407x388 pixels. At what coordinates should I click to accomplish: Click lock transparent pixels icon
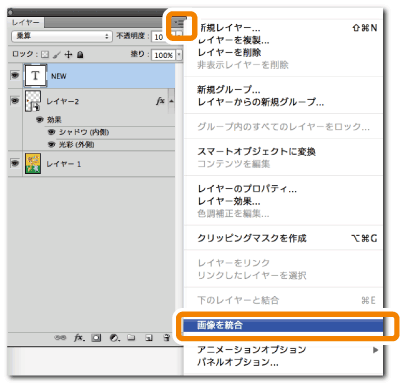45,54
